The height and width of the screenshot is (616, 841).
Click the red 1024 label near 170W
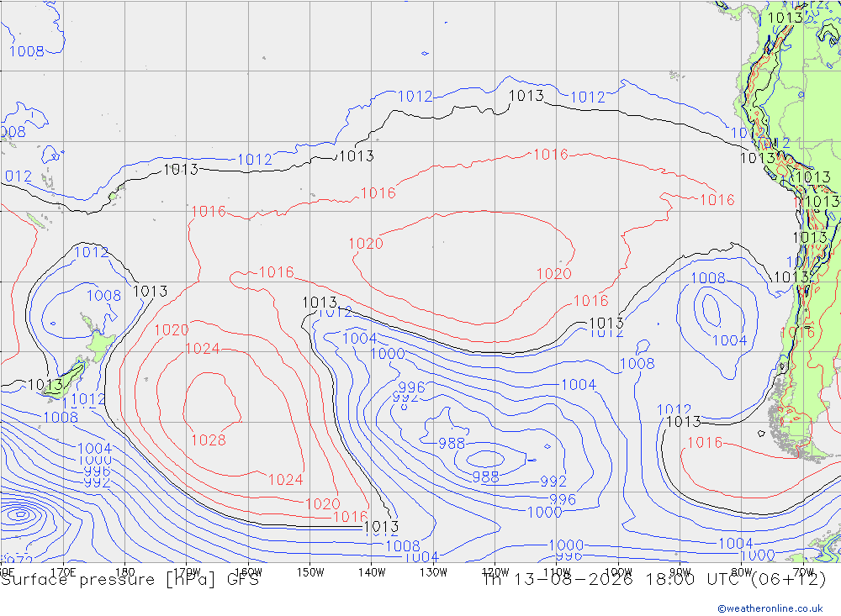click(x=202, y=349)
